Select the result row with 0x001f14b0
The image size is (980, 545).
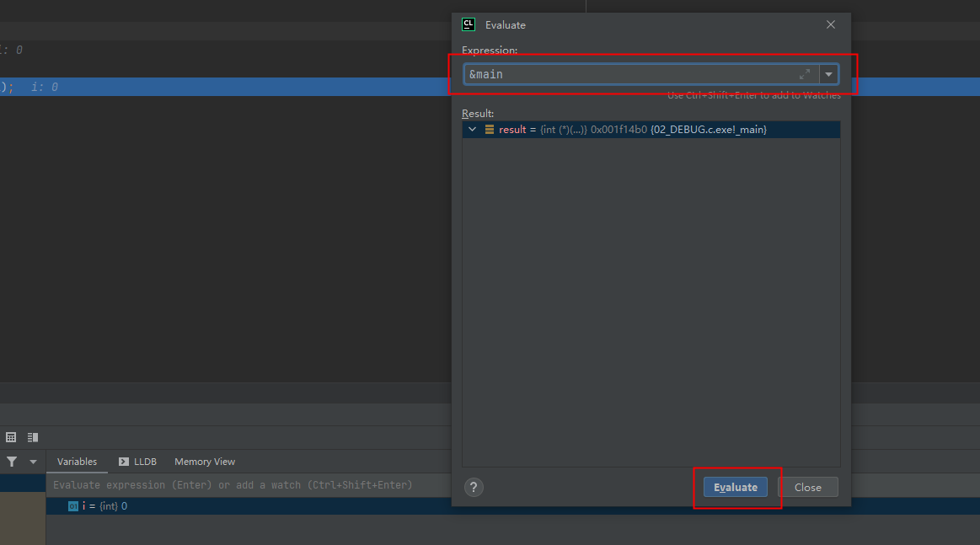pyautogui.click(x=651, y=130)
